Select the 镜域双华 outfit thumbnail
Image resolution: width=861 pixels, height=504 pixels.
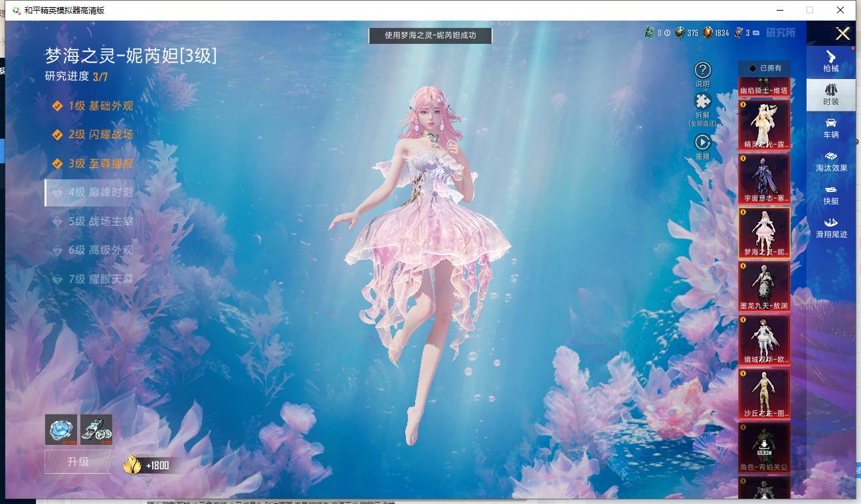point(765,340)
